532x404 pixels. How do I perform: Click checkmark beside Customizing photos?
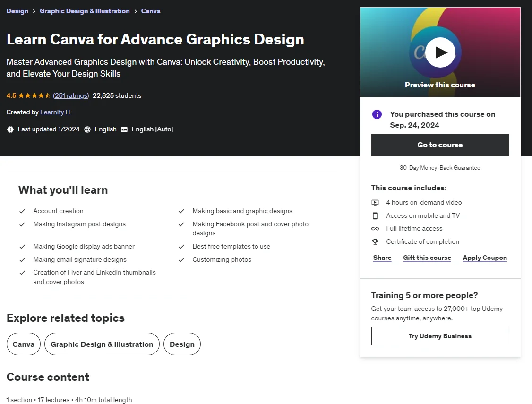(x=181, y=260)
